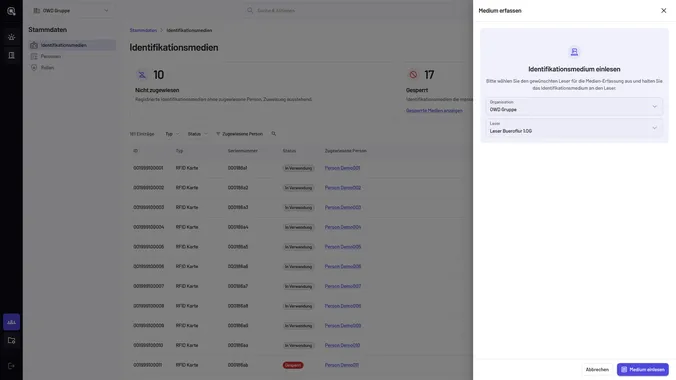
Task: Open the Person Demo002 link
Action: (x=343, y=188)
